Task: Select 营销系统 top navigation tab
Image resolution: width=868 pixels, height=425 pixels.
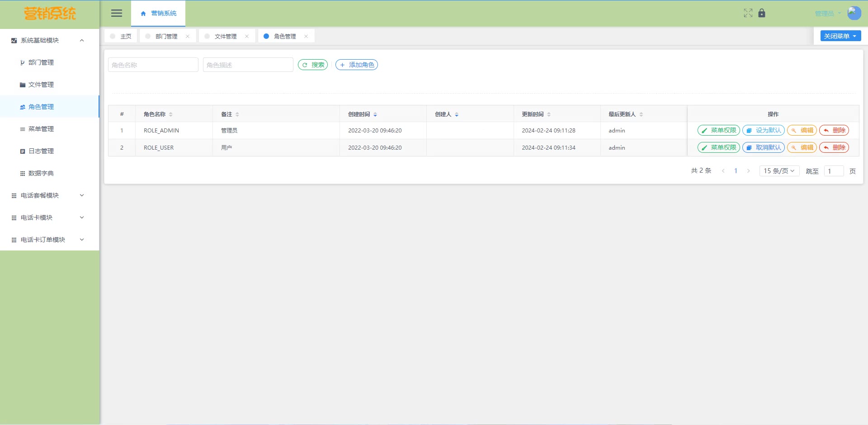Action: coord(158,14)
